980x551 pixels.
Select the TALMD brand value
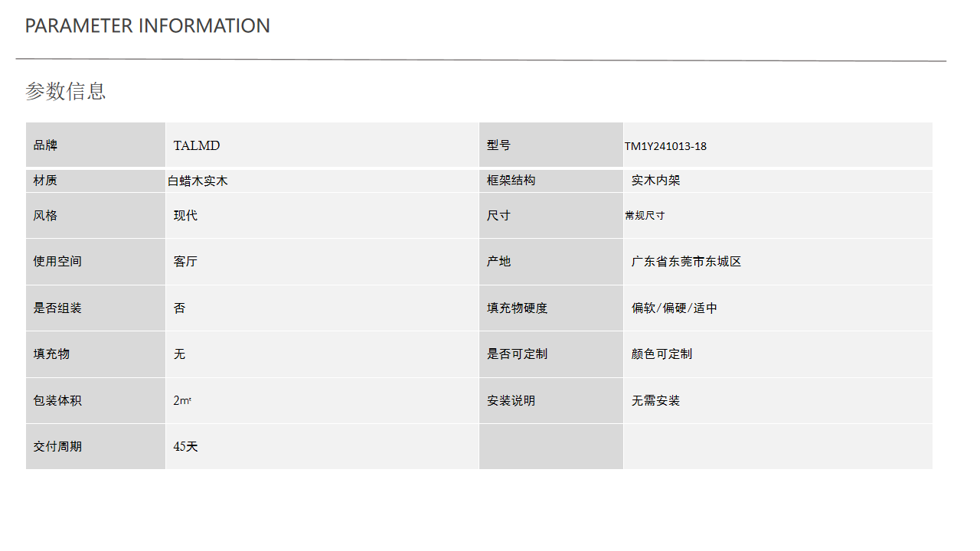(197, 145)
